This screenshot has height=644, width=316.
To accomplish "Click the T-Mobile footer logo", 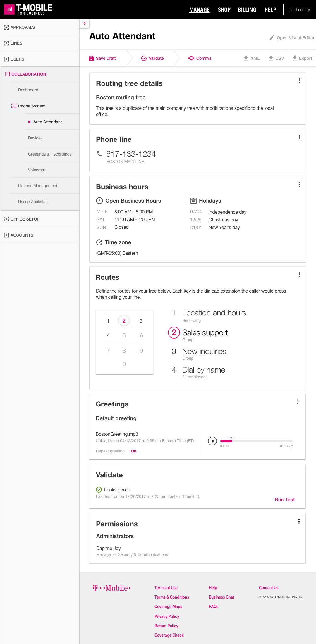I will pos(111,588).
